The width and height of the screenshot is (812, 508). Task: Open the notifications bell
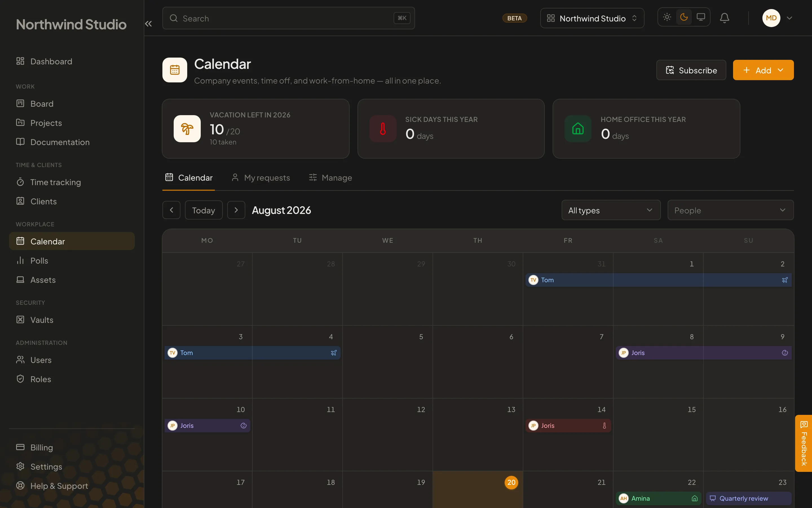pyautogui.click(x=724, y=18)
